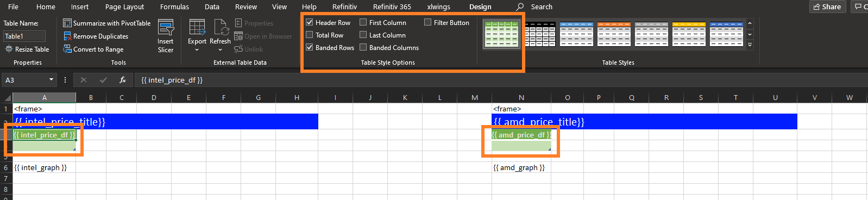Click Remove Duplicates
The image size is (868, 200).
[x=96, y=36]
